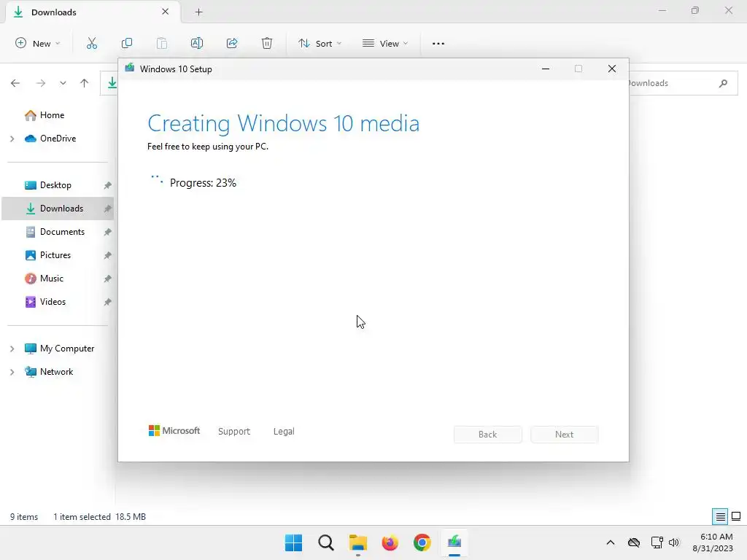This screenshot has width=747, height=560.
Task: Minimize the Windows 10 Setup window
Action: (546, 69)
